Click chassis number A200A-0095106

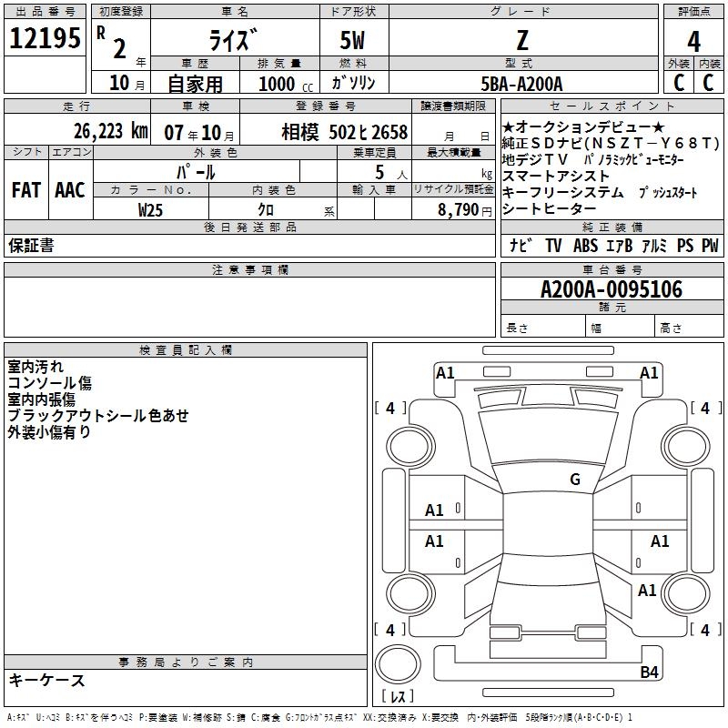(612, 289)
